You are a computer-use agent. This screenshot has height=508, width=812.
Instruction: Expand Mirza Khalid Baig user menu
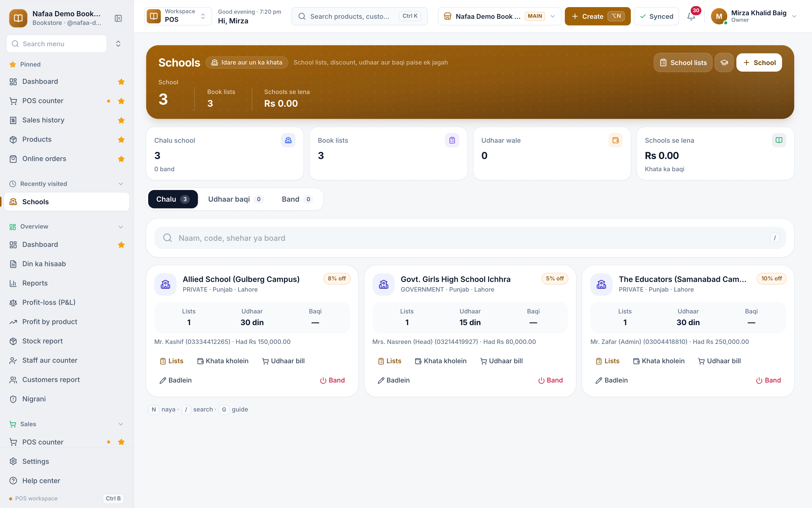click(754, 16)
